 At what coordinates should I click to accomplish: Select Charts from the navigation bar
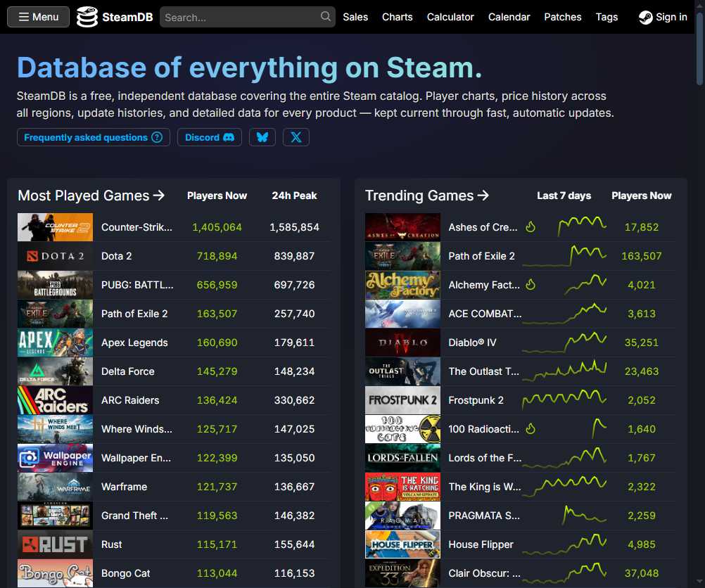pos(397,17)
